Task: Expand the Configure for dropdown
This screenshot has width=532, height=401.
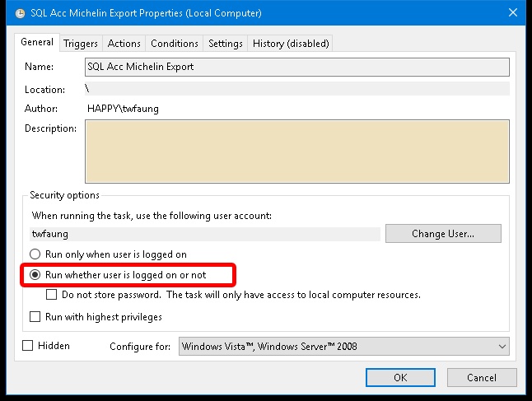Action: (x=343, y=347)
